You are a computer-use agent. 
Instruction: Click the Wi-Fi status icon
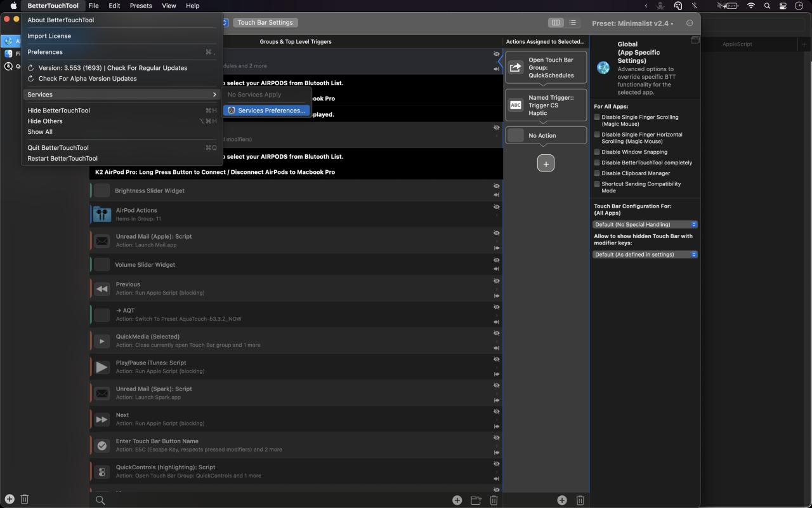coord(751,6)
